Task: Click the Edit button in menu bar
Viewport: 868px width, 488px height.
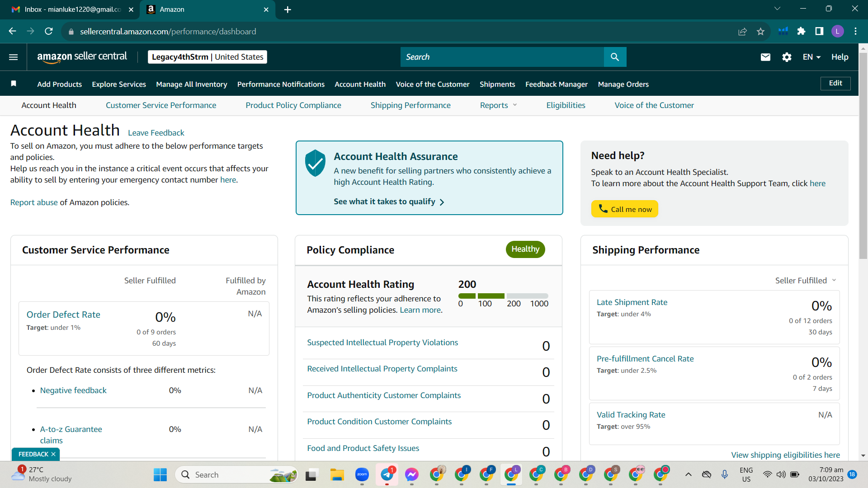Action: (x=835, y=83)
